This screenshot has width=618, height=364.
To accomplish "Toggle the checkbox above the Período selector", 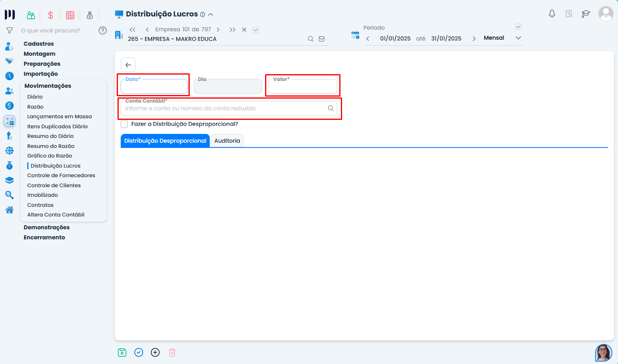I will point(518,27).
